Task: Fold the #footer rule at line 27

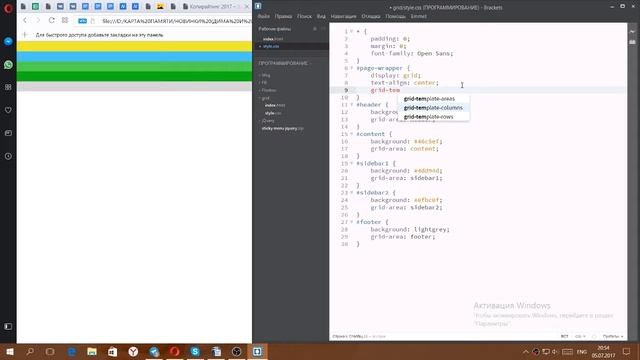Action: point(351,222)
